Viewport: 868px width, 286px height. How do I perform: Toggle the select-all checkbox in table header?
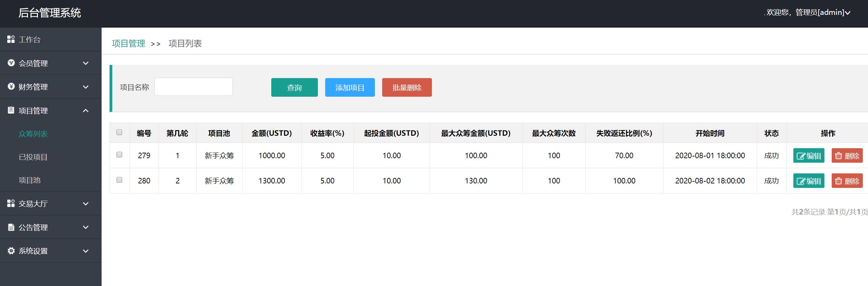tap(120, 132)
